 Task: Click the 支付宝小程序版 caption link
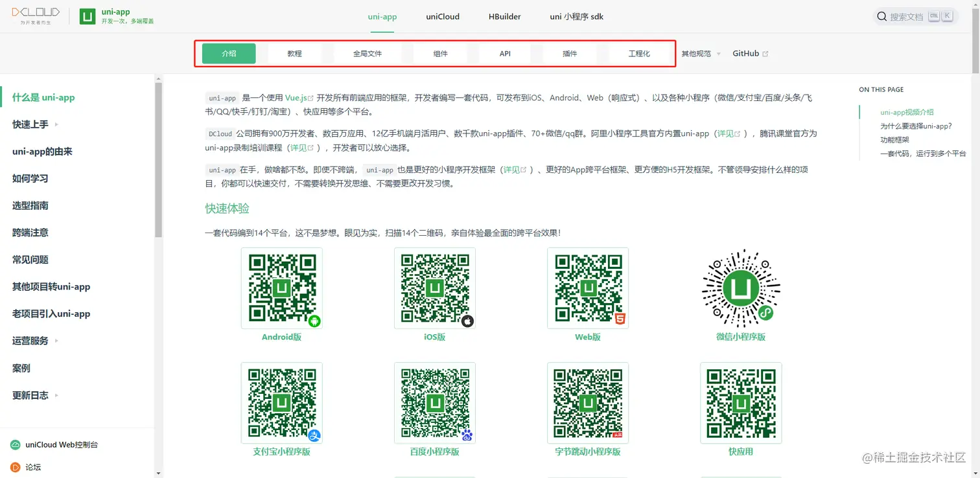click(x=281, y=451)
